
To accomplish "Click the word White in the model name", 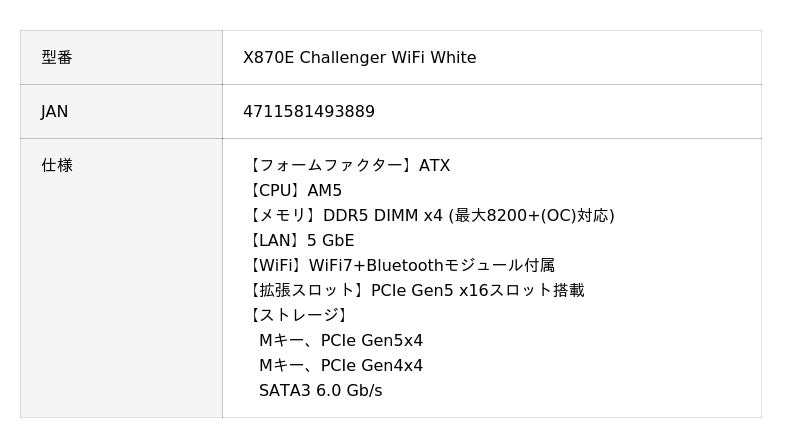I will coord(453,58).
